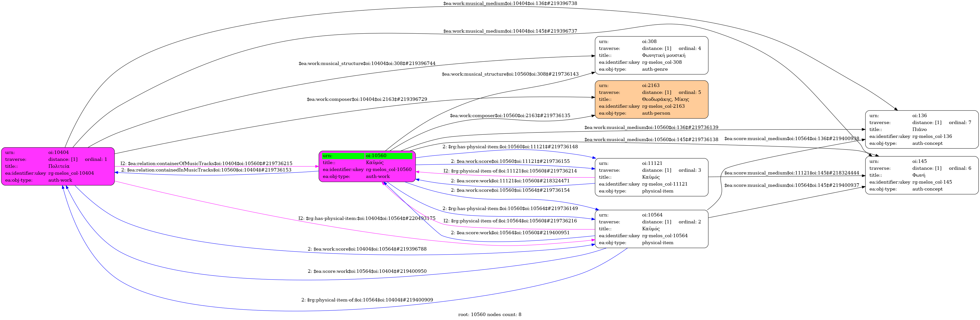Click the containedInMusicTracks edge label
980x320 pixels.
click(206, 170)
